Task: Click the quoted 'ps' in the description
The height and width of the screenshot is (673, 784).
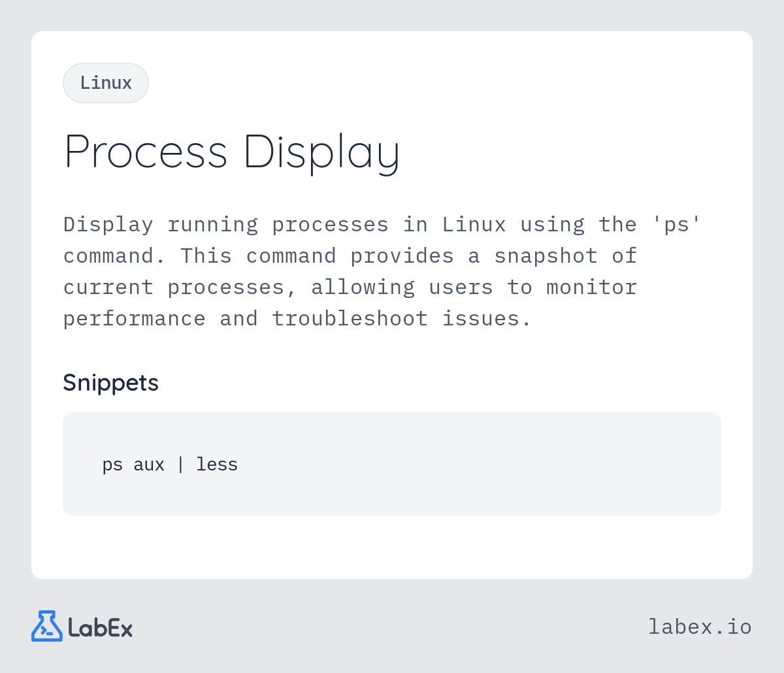Action: click(676, 225)
